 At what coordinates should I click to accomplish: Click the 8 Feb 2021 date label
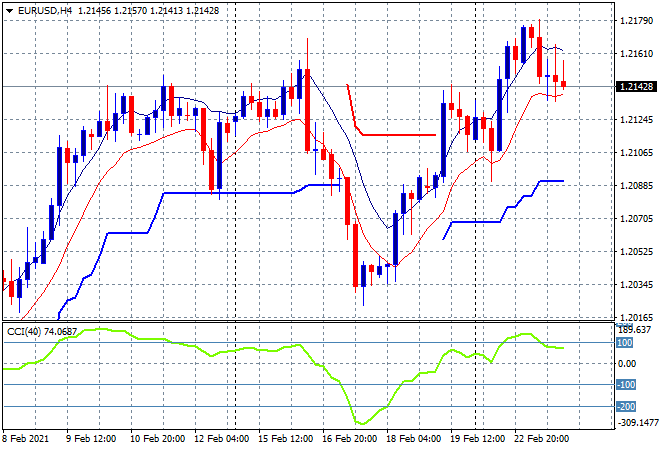[26, 439]
